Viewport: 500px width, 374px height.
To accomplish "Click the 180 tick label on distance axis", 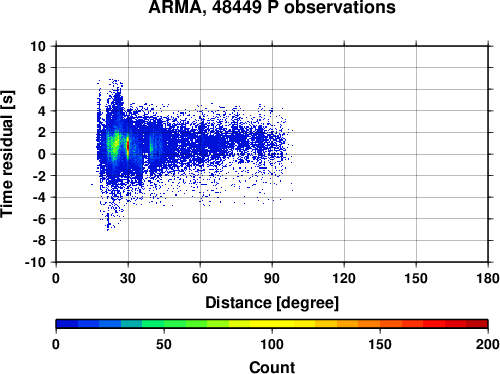I will (488, 278).
